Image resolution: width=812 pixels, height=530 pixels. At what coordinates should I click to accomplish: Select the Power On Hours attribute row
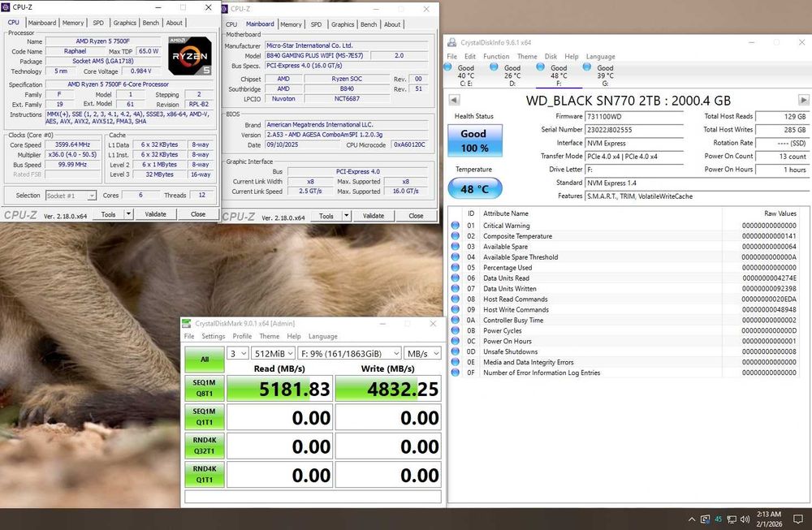coord(624,341)
